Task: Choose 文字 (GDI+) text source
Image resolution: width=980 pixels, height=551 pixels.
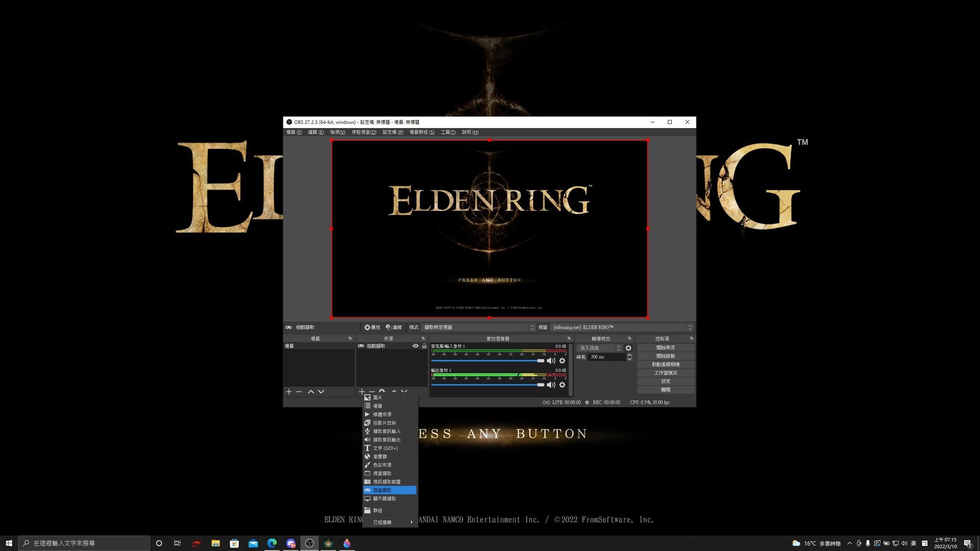Action: pos(390,448)
